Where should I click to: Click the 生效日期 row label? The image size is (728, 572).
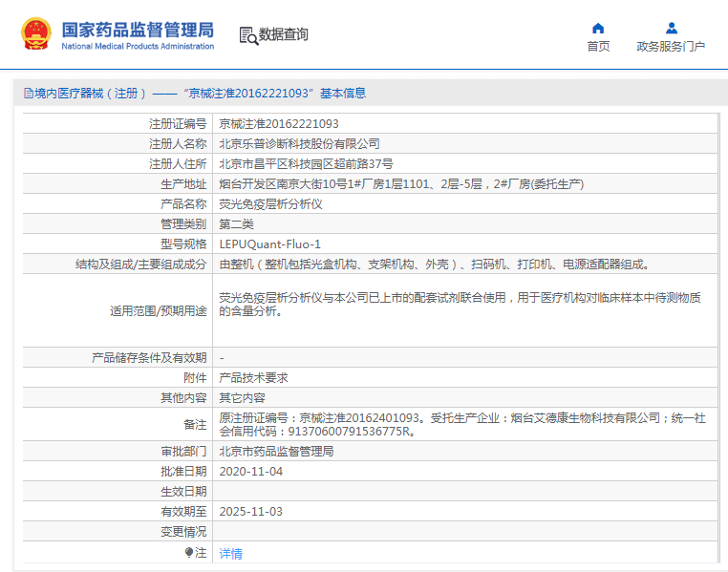click(183, 491)
